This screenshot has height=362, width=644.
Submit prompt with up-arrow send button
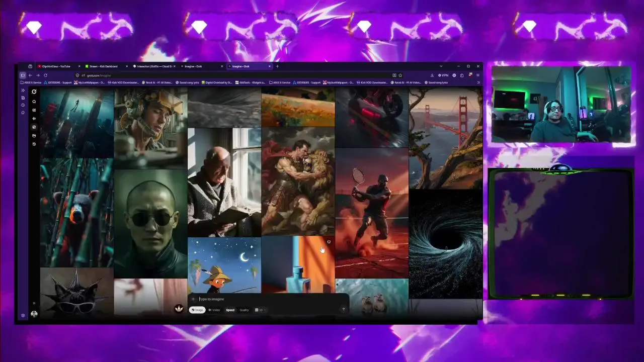(x=344, y=309)
